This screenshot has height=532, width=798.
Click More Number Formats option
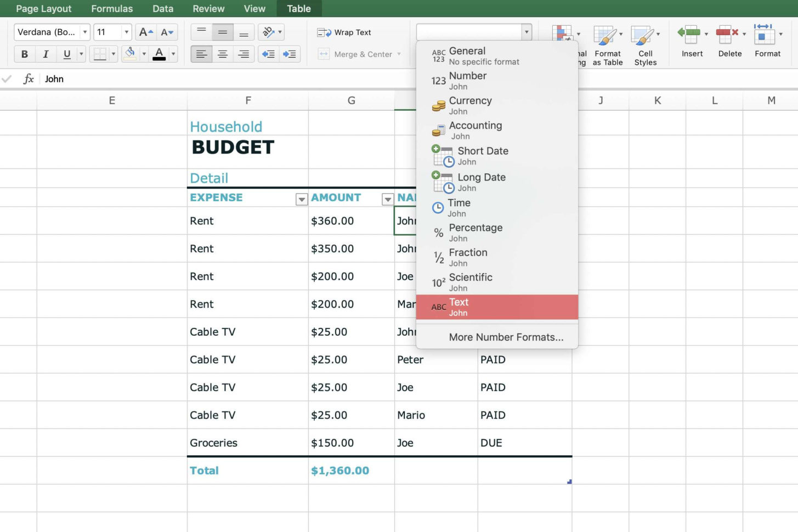pos(506,337)
